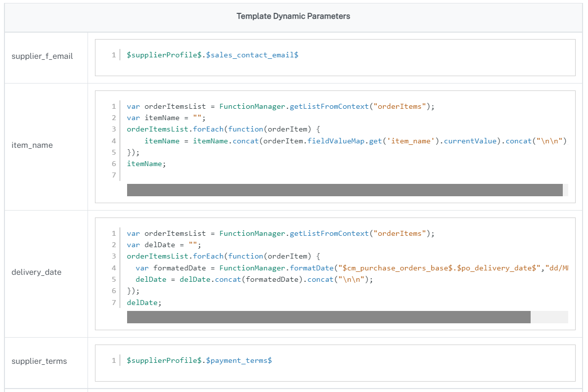Image resolution: width=588 pixels, height=392 pixels.
Task: Place cursor on 'var itemName' line
Action: pos(166,118)
